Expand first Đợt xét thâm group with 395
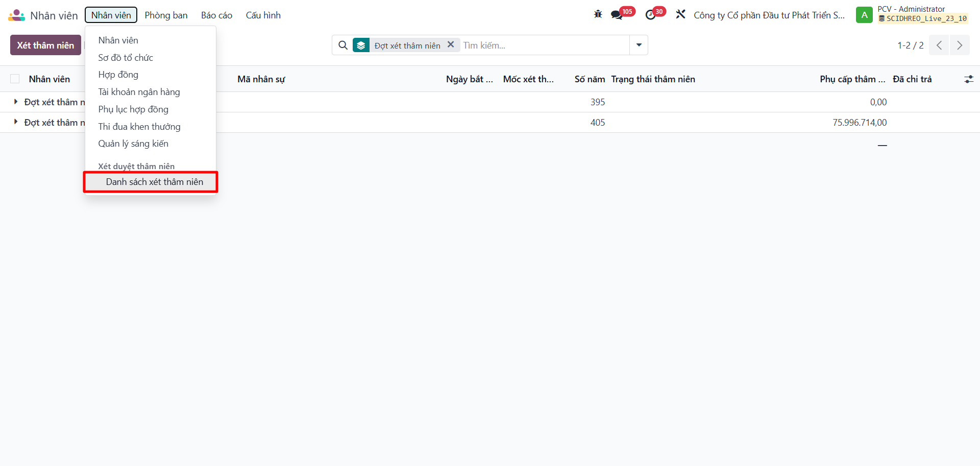This screenshot has height=466, width=980. click(16, 102)
